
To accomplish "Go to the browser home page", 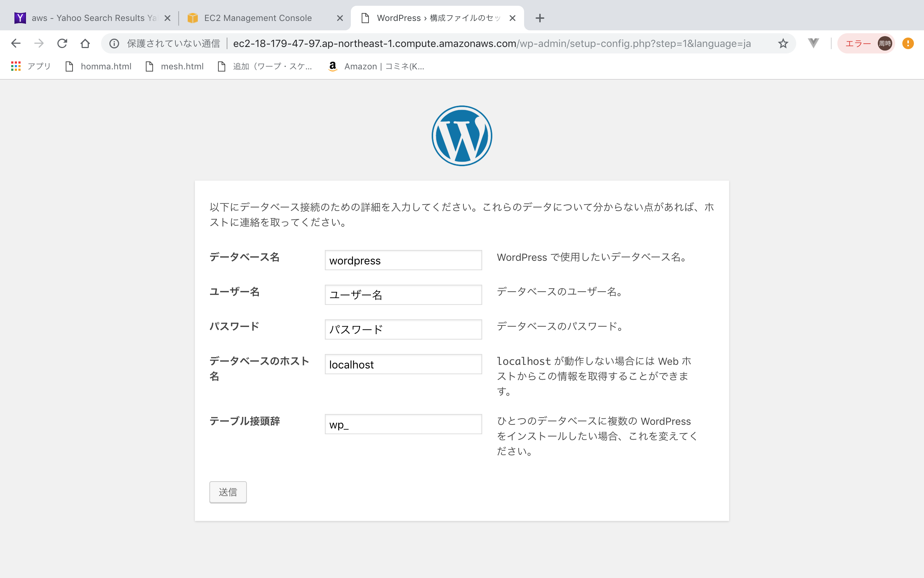I will 85,44.
